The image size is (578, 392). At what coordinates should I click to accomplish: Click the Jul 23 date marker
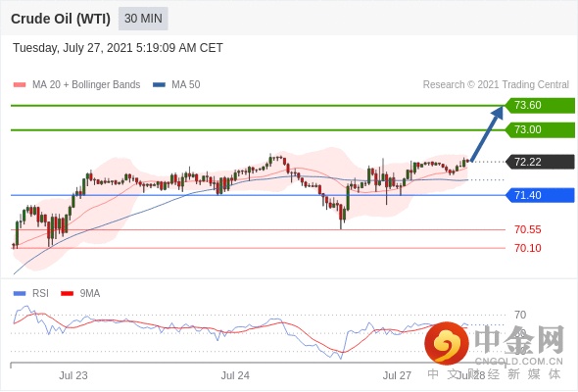point(73,375)
